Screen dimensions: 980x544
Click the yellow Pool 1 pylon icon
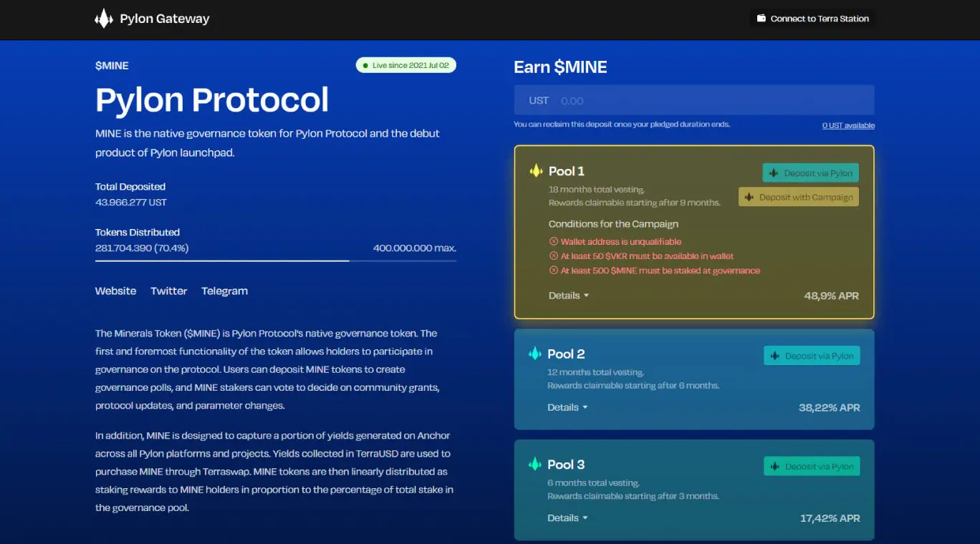(x=536, y=171)
